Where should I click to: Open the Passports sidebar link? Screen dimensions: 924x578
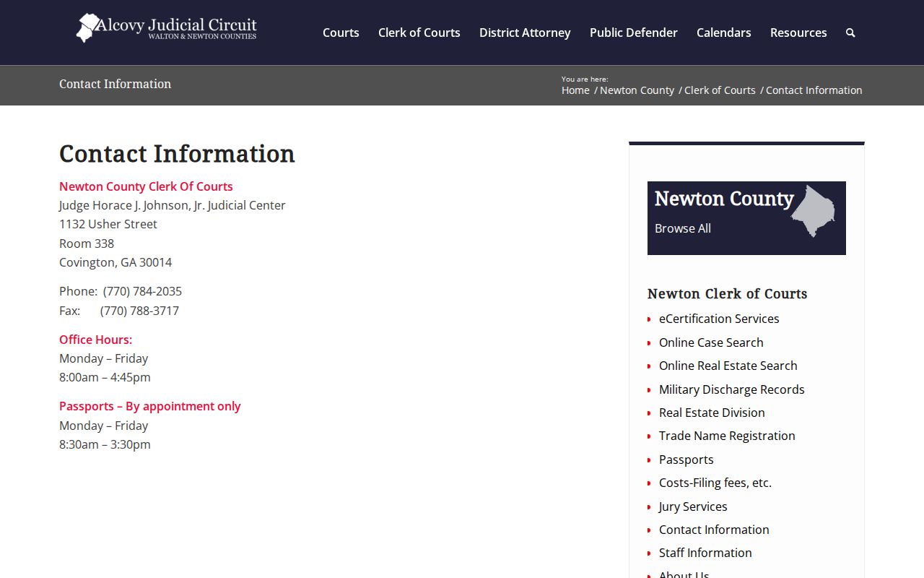(x=687, y=460)
